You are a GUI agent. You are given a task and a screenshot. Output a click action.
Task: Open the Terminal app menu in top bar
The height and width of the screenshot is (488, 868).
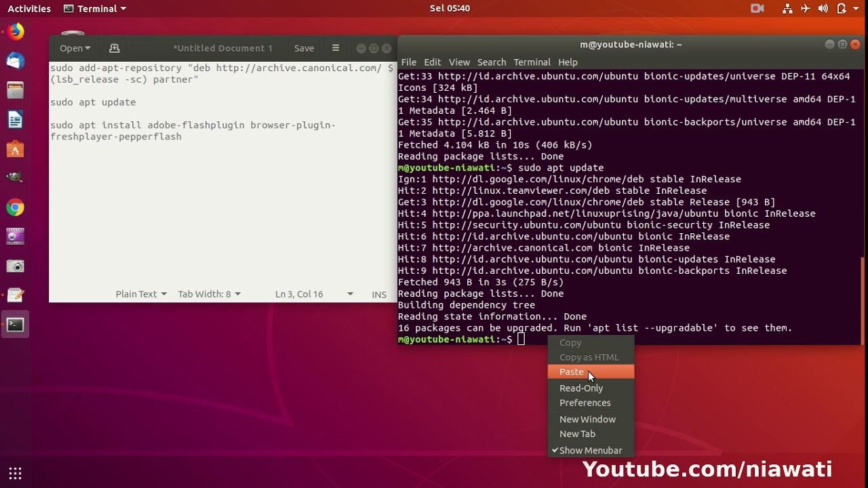95,8
